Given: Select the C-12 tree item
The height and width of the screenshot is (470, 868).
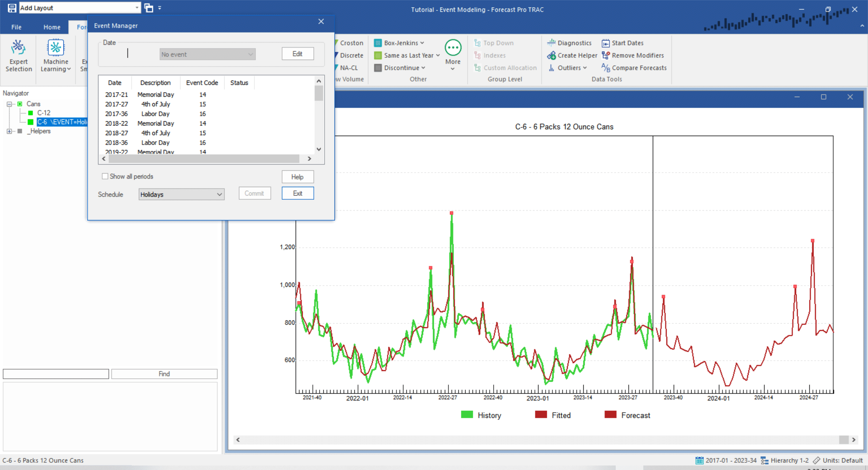Looking at the screenshot, I should [x=43, y=113].
